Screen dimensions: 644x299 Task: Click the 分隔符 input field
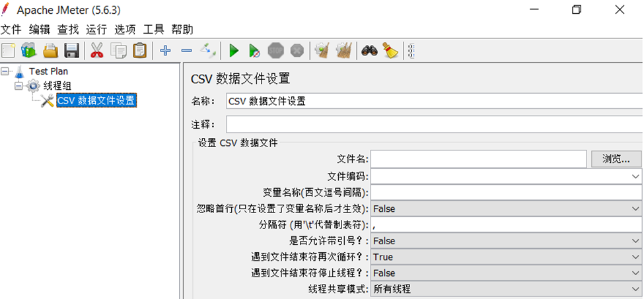coord(507,225)
